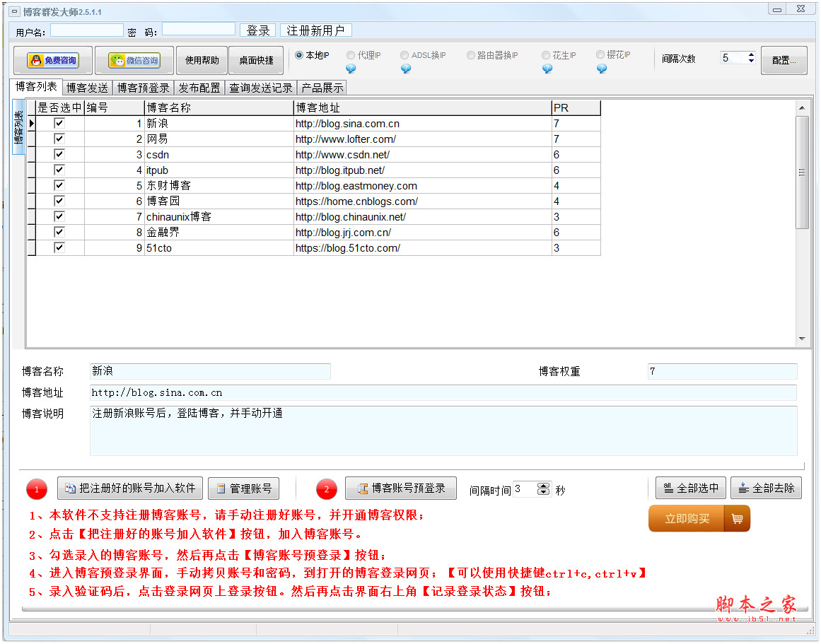
Task: Click the 全部去除 button
Action: (x=766, y=488)
